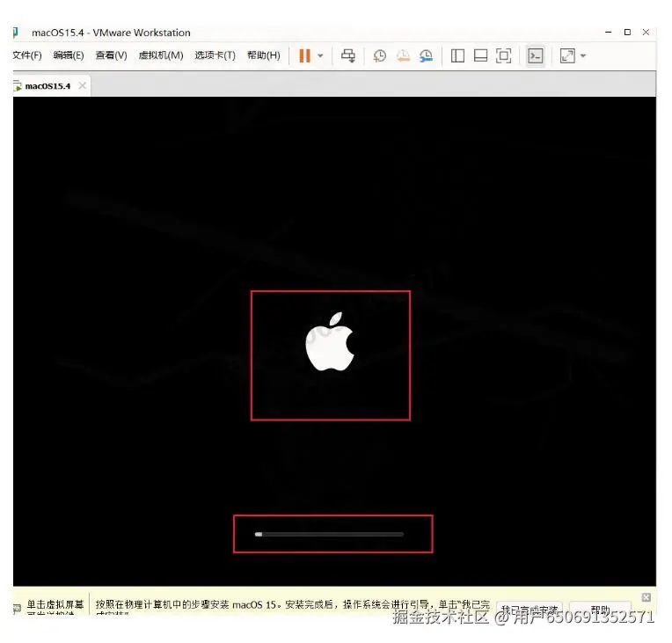Screen dimensions: 672x643
Task: Open the snapshot manager
Action: click(426, 55)
